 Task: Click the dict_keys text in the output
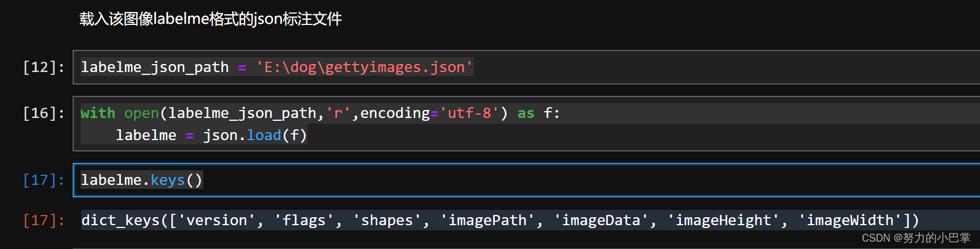click(120, 221)
